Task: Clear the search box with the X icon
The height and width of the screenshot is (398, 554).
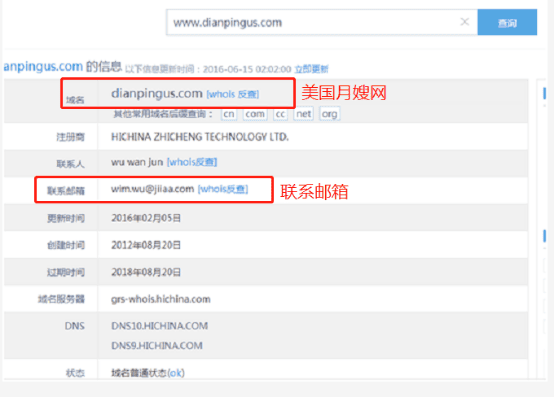Action: coord(465,22)
